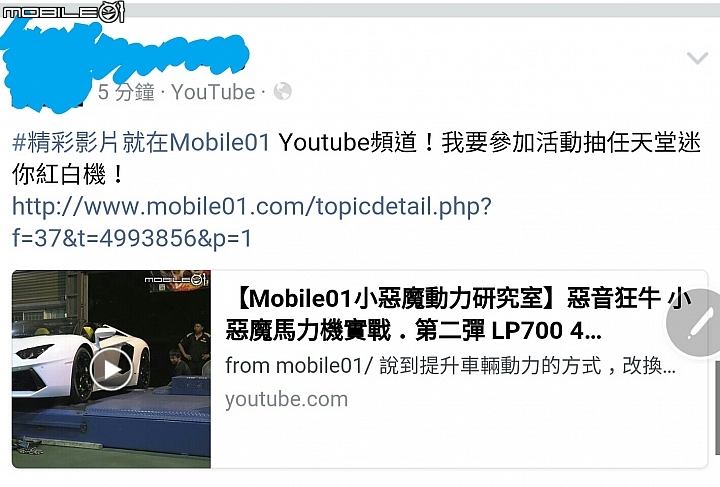The height and width of the screenshot is (487, 720).
Task: Tap the 你紅白機 text line
Action: coord(68,175)
